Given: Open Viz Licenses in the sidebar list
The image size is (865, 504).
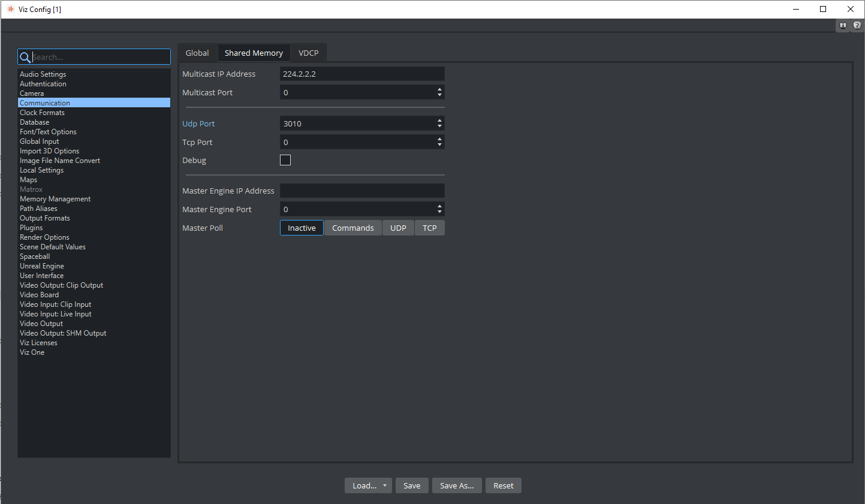Looking at the screenshot, I should [x=38, y=343].
